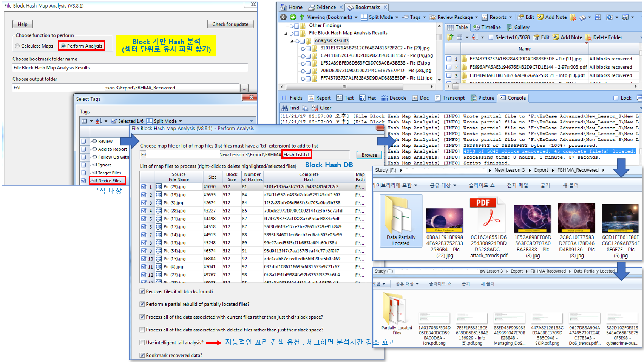Click the Edit icon in the Bookmarks top toolbar
The height and width of the screenshot is (362, 644).
[521, 17]
